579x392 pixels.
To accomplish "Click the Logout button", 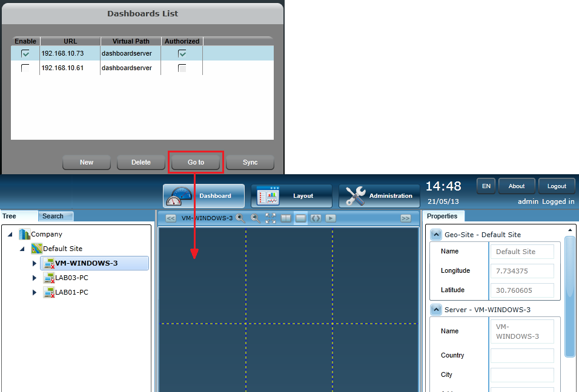I will 557,186.
